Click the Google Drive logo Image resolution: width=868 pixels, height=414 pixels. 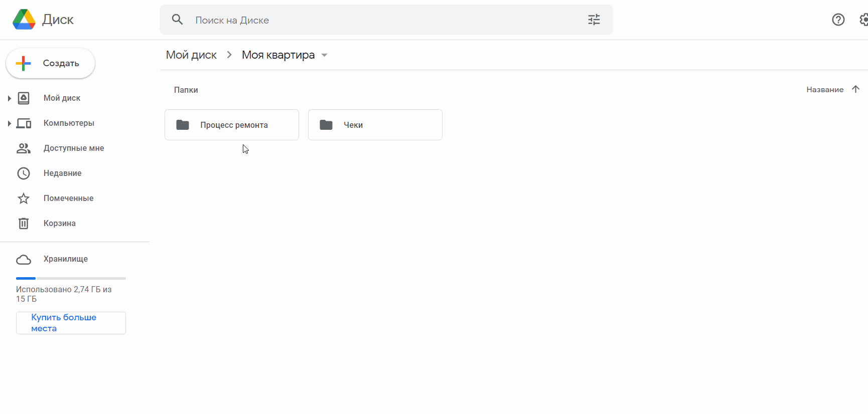[x=24, y=20]
